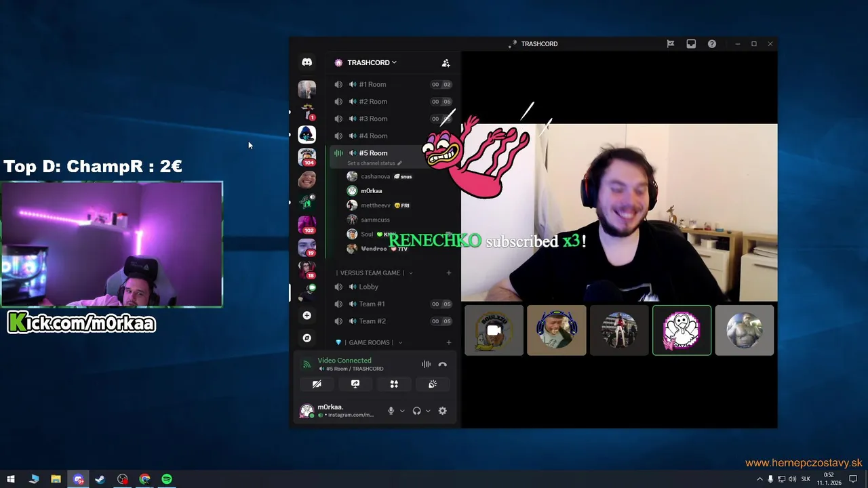Open Discord User Settings gear
Screen dimensions: 868x488
pyautogui.click(x=443, y=411)
